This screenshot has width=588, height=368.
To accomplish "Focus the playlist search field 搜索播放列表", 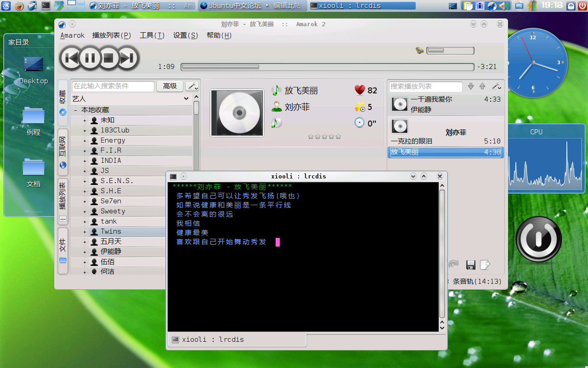I will [426, 86].
